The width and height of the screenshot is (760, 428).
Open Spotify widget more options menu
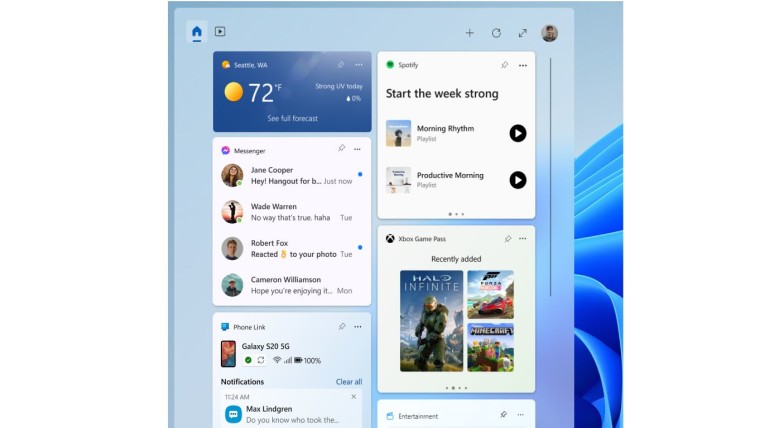pyautogui.click(x=522, y=65)
